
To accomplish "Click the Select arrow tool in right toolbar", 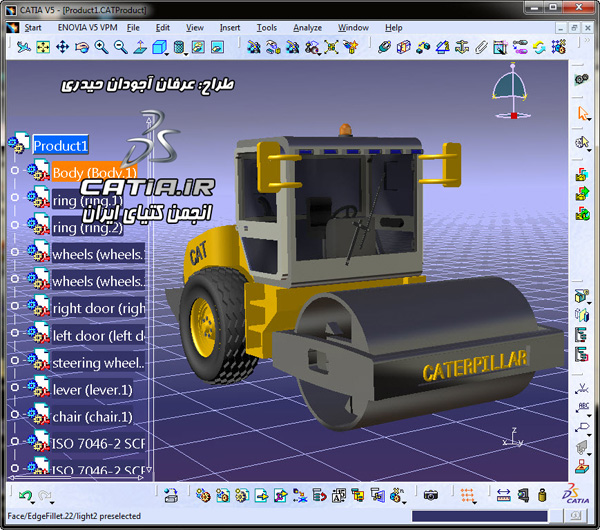I will [582, 114].
